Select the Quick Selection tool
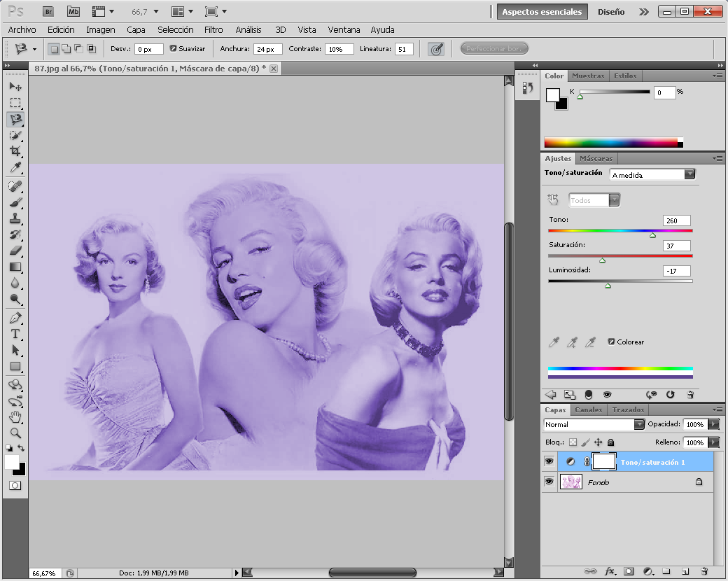 pos(15,135)
